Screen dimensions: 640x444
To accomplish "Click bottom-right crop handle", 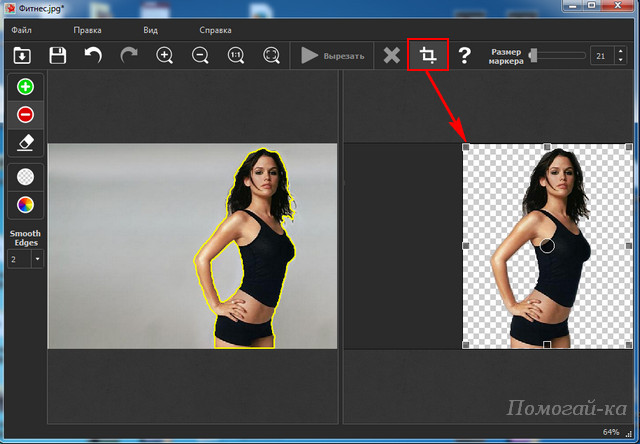I will 629,345.
